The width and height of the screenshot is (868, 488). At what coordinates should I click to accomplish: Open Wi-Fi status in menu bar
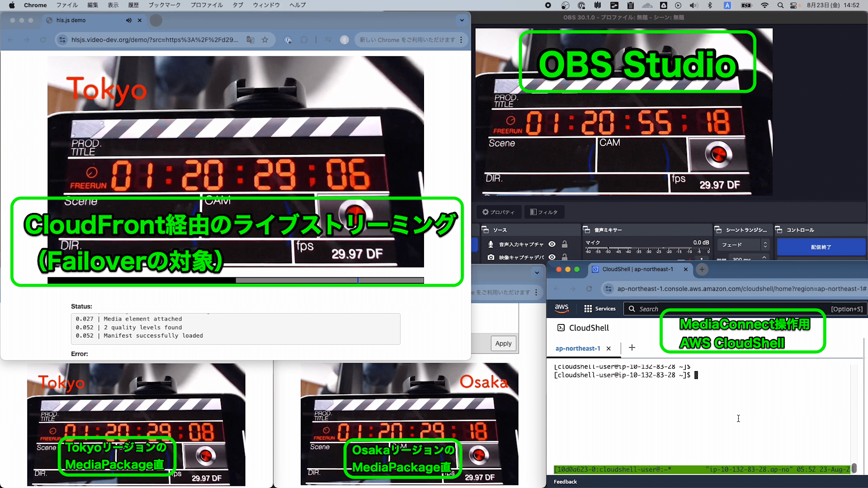click(765, 5)
